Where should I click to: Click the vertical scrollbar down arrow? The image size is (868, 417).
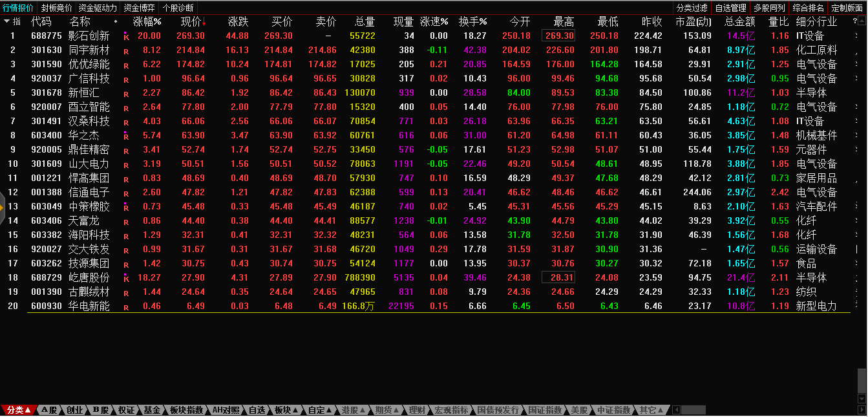point(862,399)
